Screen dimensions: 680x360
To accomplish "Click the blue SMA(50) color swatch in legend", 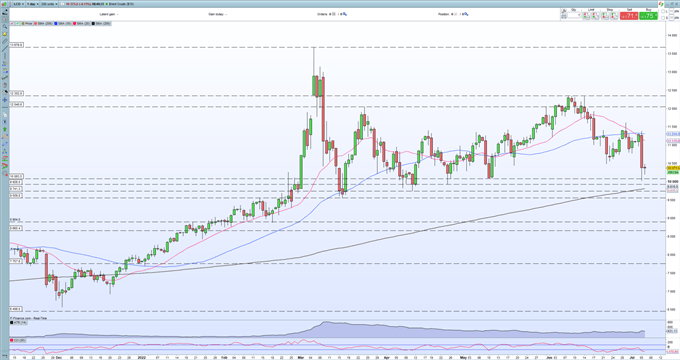I will (56, 23).
